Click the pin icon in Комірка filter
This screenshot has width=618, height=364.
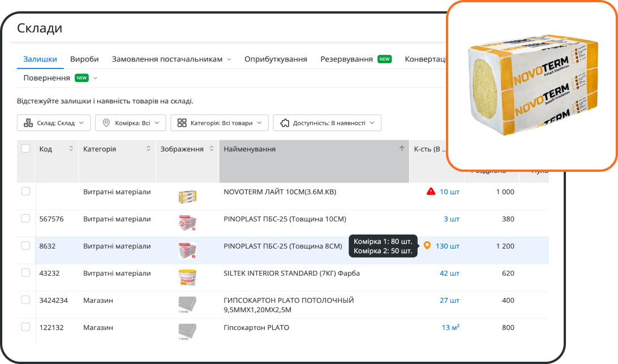click(106, 123)
